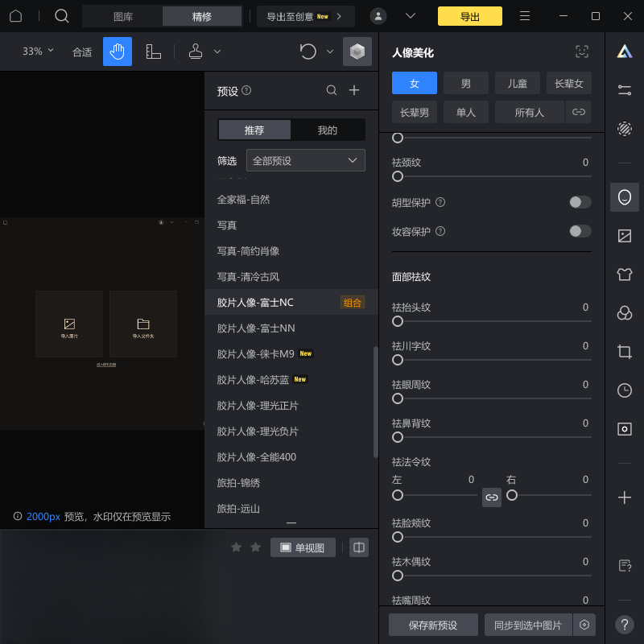Open the search icon in title bar
Viewport: 644px width, 644px height.
(62, 16)
